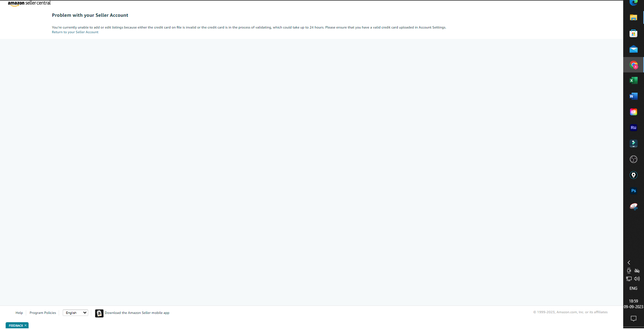Show hidden system tray icons chevron
This screenshot has height=330, width=644.
pyautogui.click(x=629, y=263)
